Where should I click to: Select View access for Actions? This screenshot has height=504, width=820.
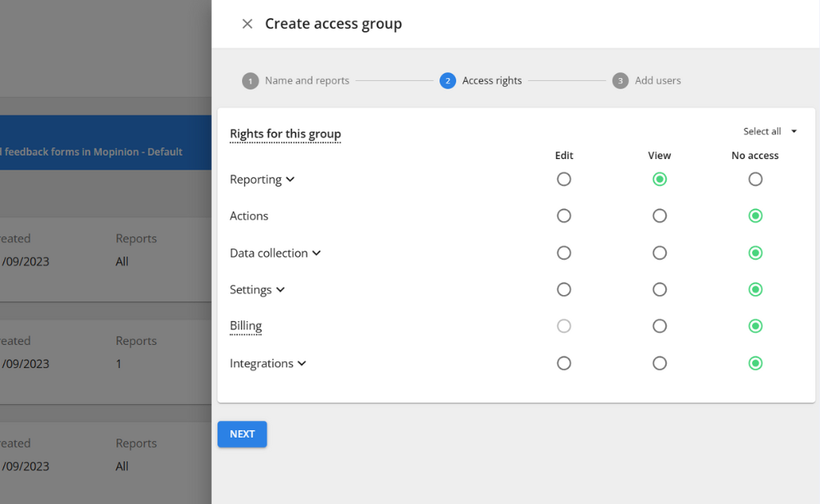pos(659,216)
